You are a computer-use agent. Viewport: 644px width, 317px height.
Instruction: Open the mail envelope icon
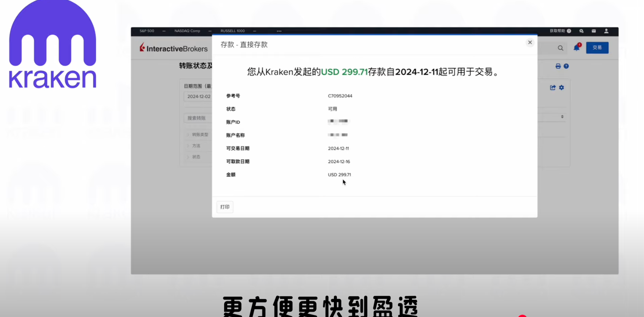pyautogui.click(x=594, y=31)
